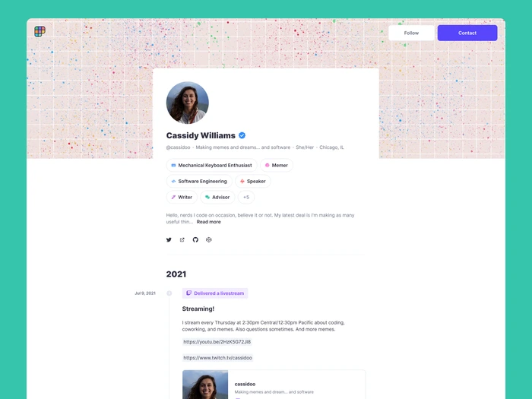
Task: Click Cassidy Williams' profile photo
Action: (187, 103)
